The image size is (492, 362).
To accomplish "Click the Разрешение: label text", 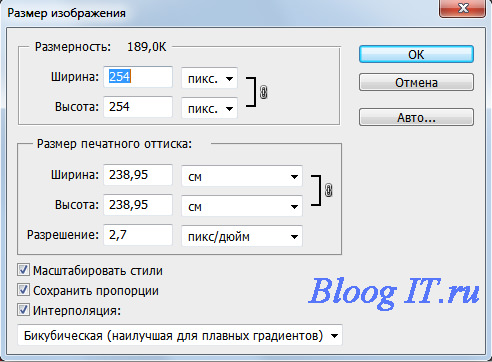I will click(x=63, y=235).
